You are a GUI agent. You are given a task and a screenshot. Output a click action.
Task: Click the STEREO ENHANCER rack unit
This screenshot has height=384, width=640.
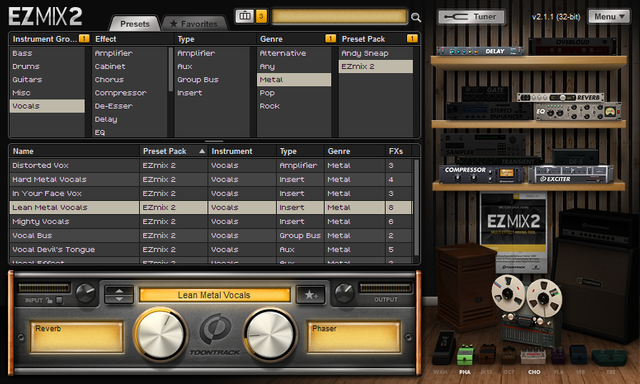(x=490, y=111)
